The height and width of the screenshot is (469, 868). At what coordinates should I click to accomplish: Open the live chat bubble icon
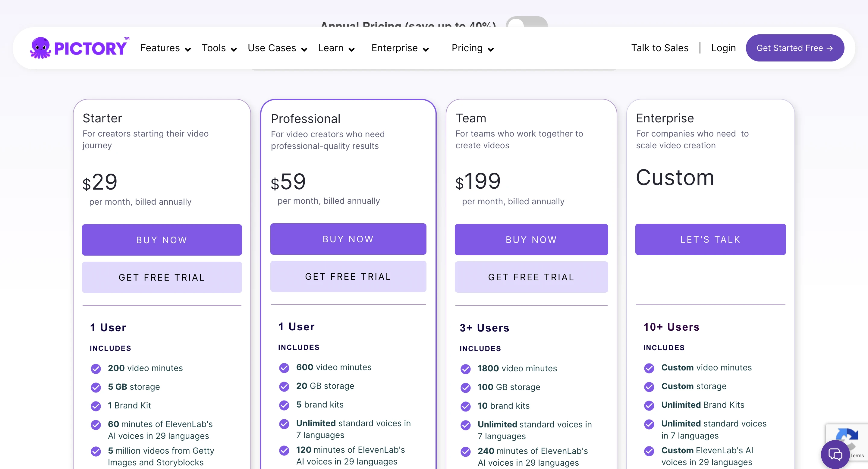tap(835, 455)
